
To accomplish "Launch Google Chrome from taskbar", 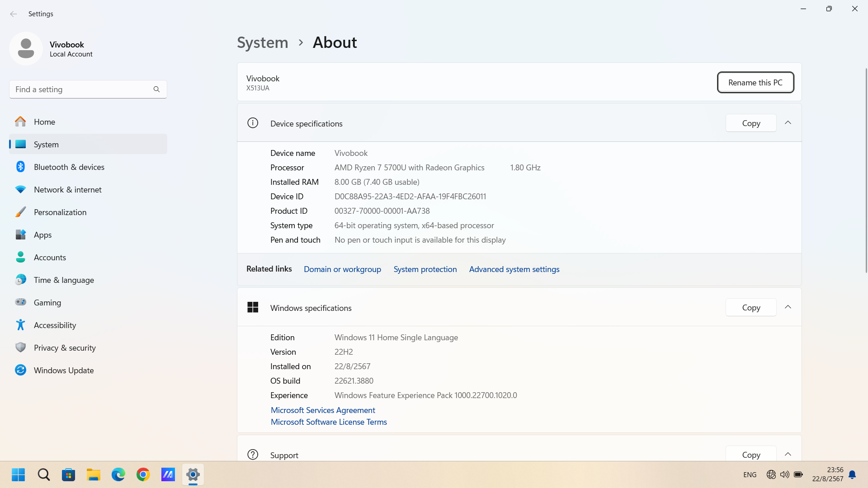I will click(143, 474).
